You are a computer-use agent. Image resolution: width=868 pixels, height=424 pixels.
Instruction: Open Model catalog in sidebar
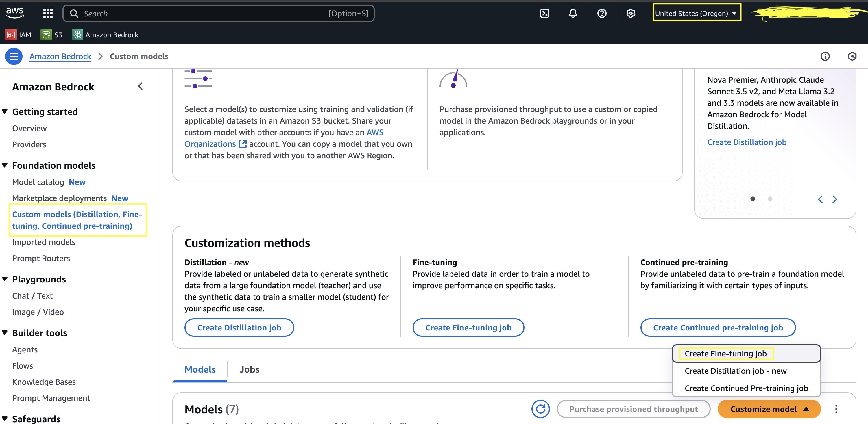click(38, 182)
